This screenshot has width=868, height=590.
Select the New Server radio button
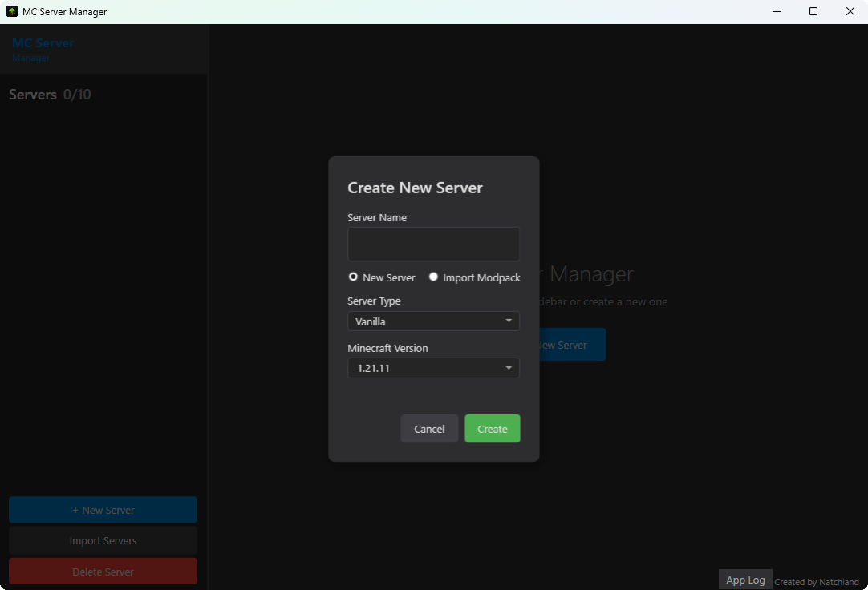coord(353,277)
